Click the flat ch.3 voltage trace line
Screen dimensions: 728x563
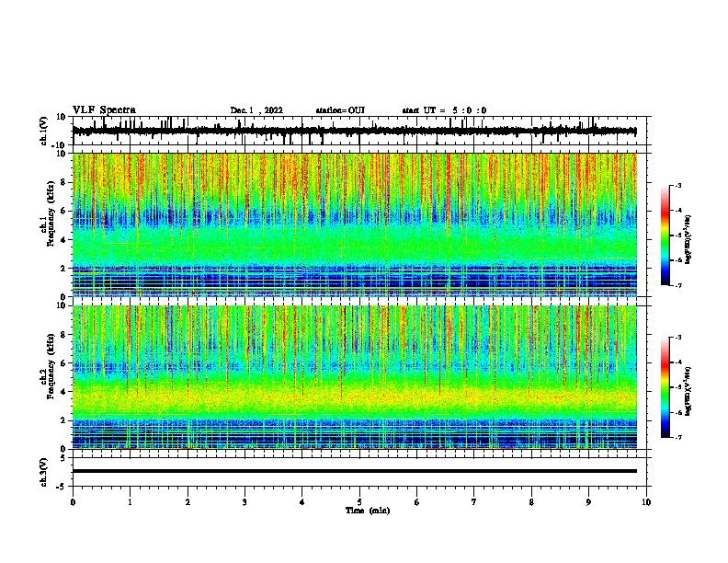[355, 471]
